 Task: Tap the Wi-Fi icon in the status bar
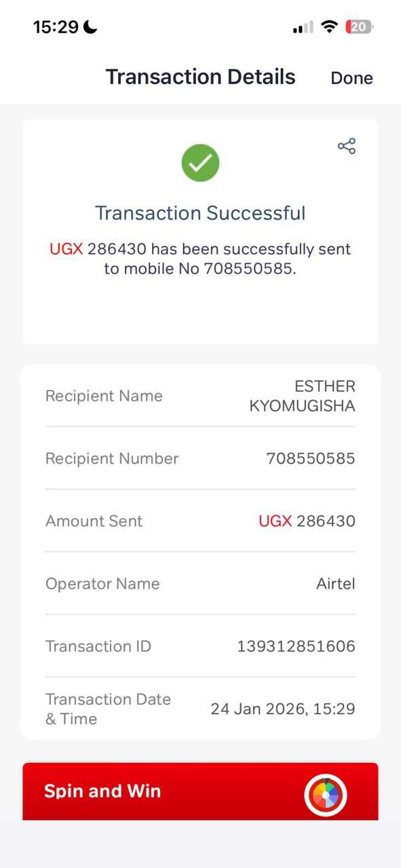pyautogui.click(x=330, y=27)
